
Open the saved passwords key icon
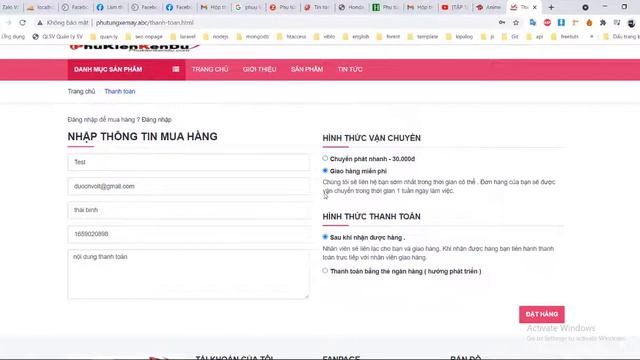(x=502, y=23)
